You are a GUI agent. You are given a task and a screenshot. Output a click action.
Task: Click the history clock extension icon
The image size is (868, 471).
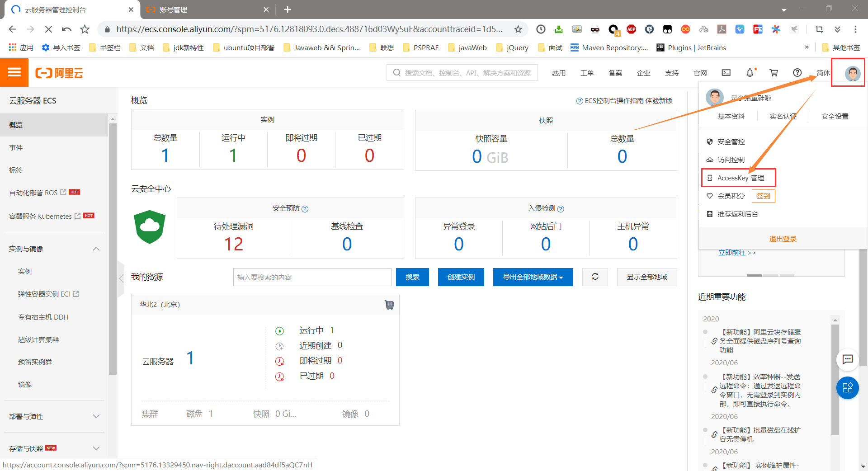(x=541, y=29)
